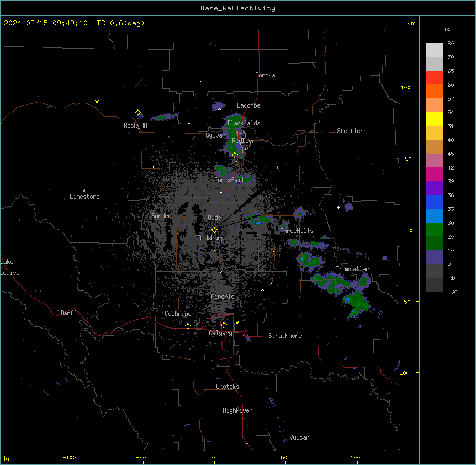Click the RockyMH label
The height and width of the screenshot is (465, 476).
pos(135,125)
